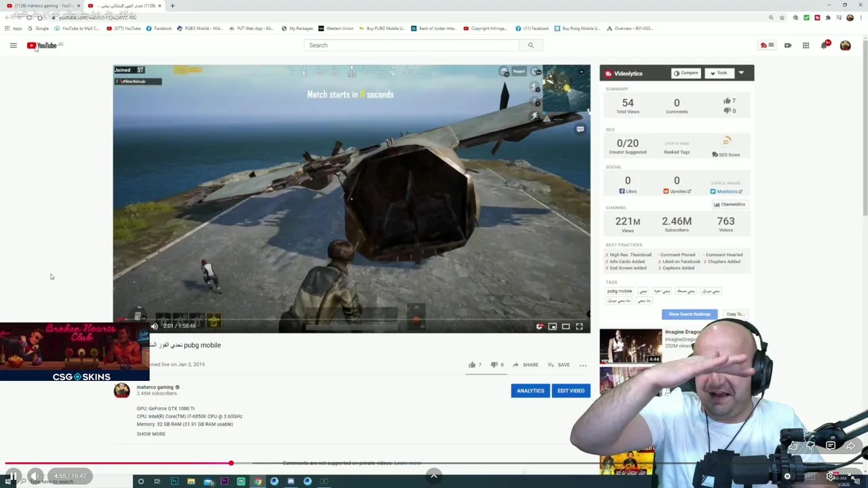Click the YouTube search magnifier button
Viewport: 868px width, 488px height.
pyautogui.click(x=531, y=45)
